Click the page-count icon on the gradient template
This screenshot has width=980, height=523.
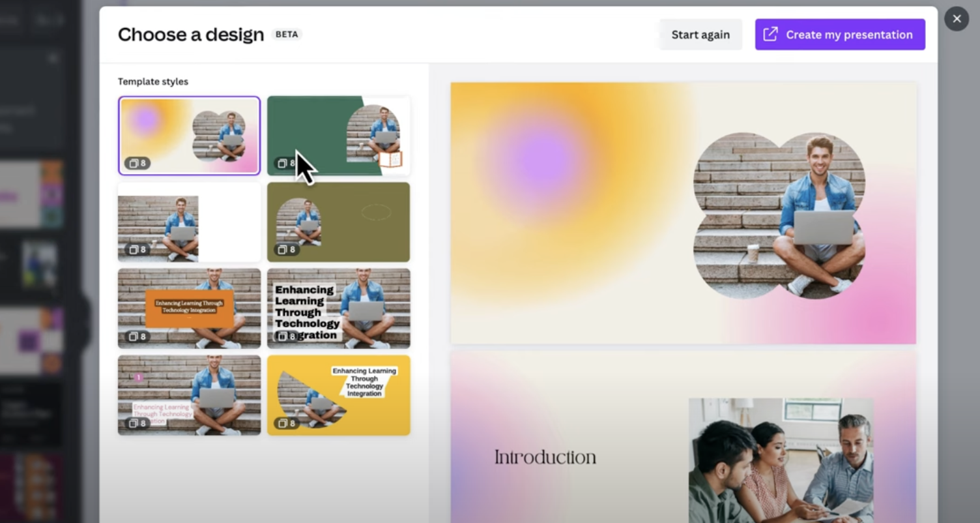133,163
